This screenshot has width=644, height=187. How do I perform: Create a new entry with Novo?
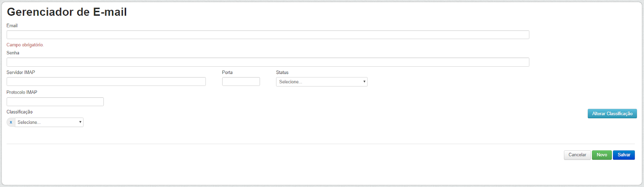pyautogui.click(x=602, y=155)
